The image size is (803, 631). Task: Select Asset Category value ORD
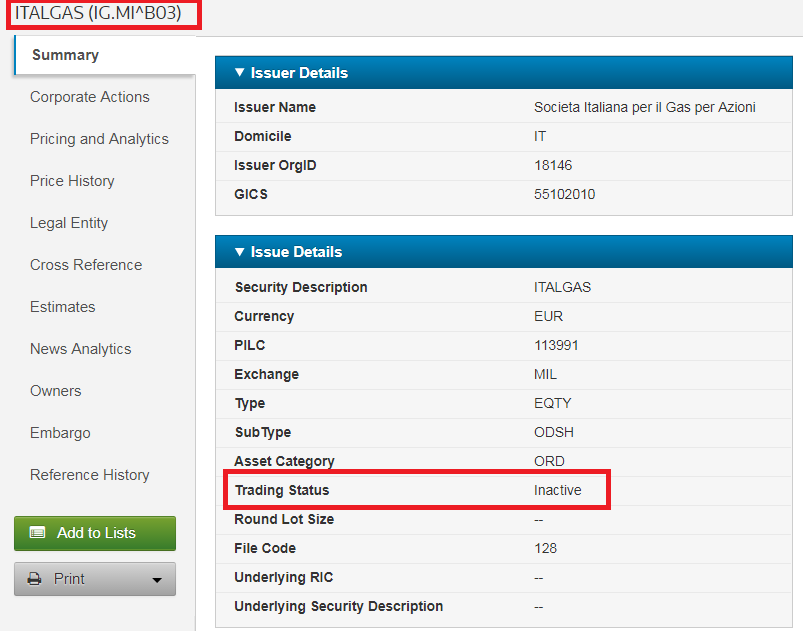coord(549,461)
